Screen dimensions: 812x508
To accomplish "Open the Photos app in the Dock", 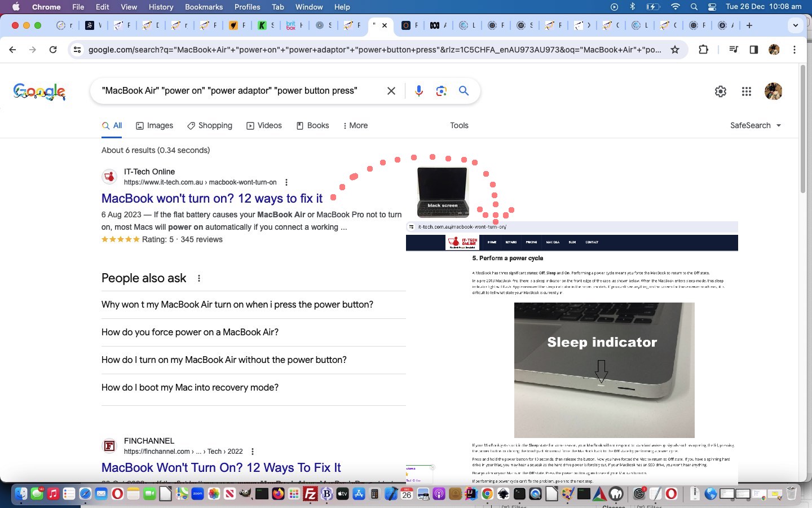I will point(214,494).
